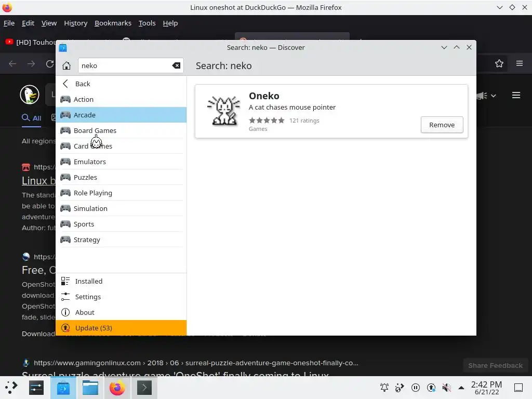This screenshot has width=532, height=399.
Task: Go back in Firefox history
Action: pos(12,63)
